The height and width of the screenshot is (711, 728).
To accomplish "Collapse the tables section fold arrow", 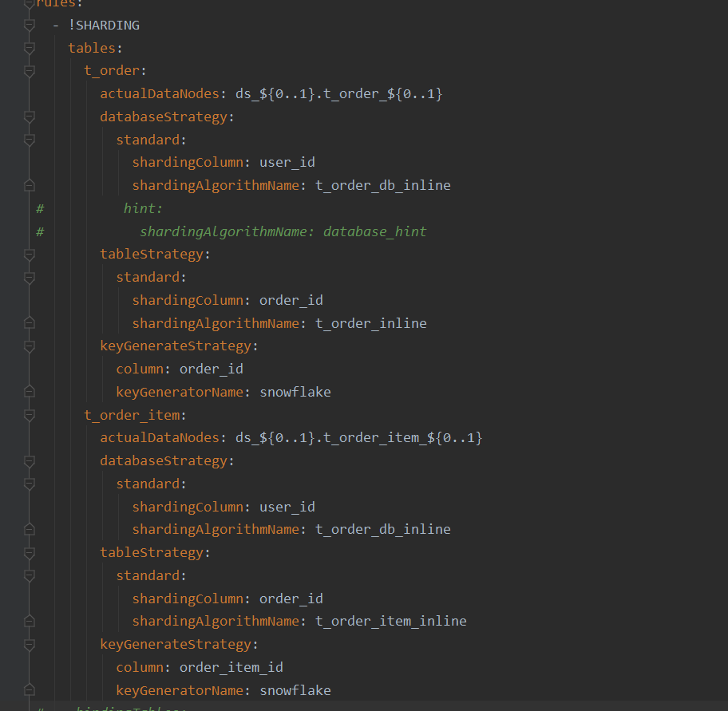I will (29, 47).
